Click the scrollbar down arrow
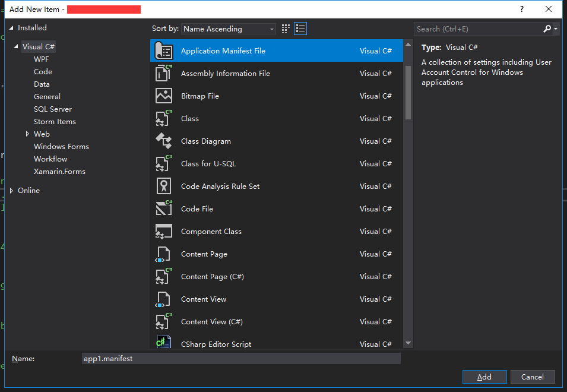Image resolution: width=567 pixels, height=392 pixels. (408, 343)
